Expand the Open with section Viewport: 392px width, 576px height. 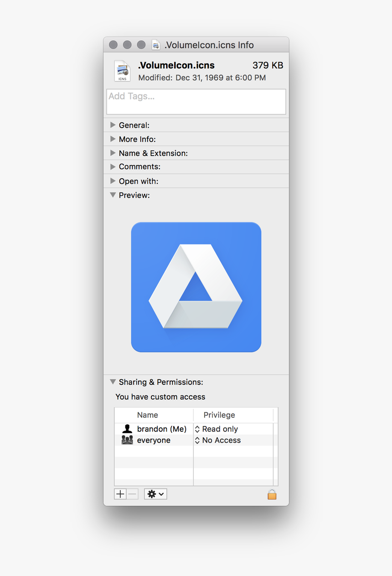[113, 181]
